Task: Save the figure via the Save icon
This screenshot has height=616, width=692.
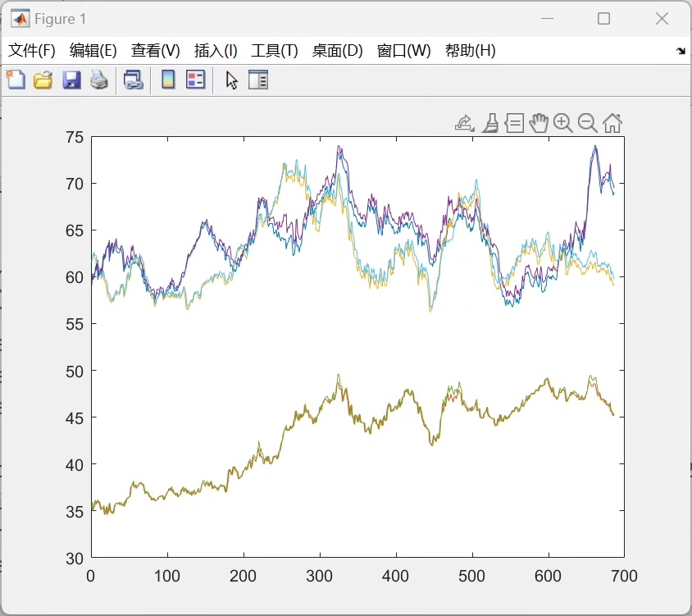Action: (71, 80)
